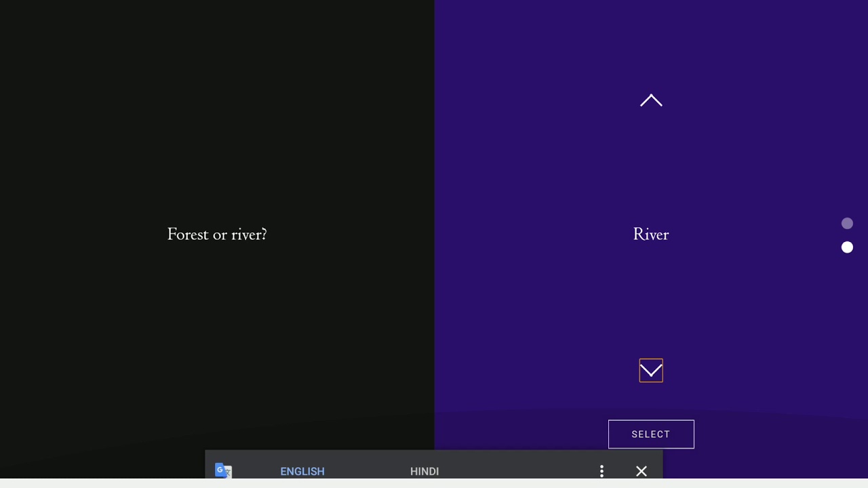The width and height of the screenshot is (868, 488).
Task: Go to the first page indicator dot
Action: click(x=847, y=224)
